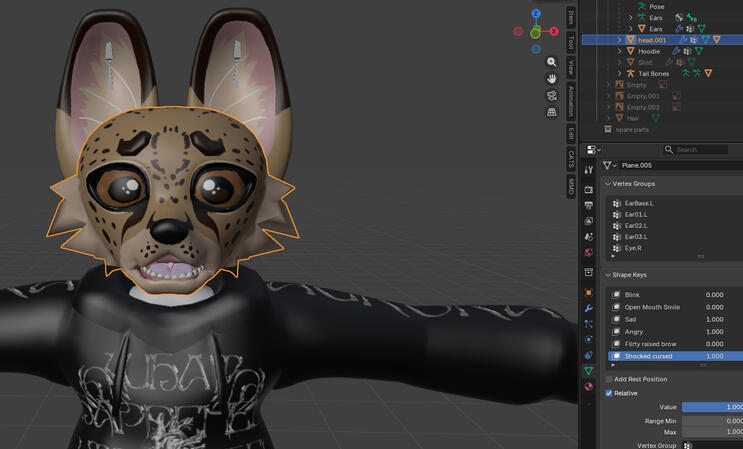This screenshot has height=449, width=743.
Task: Click modifier wrench icon on head.001 row
Action: click(683, 40)
